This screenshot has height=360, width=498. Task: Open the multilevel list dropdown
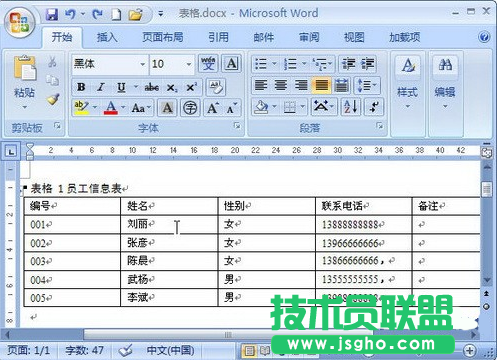point(330,63)
